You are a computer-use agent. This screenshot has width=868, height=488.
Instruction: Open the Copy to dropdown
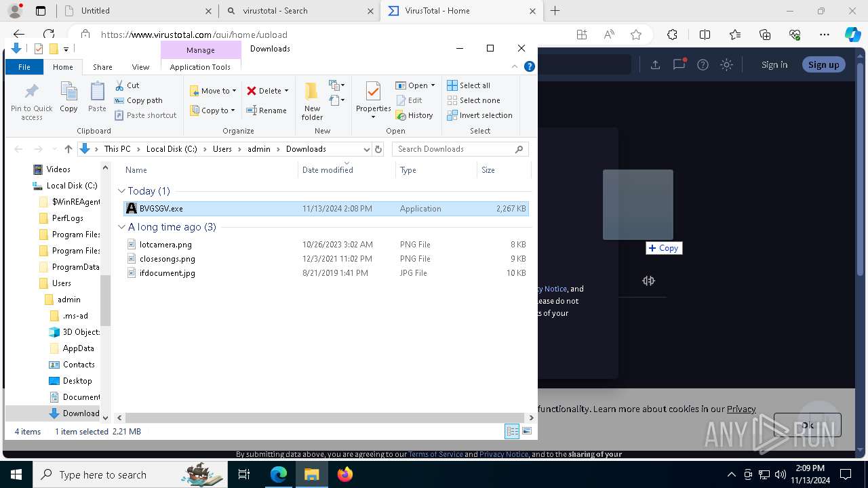212,110
